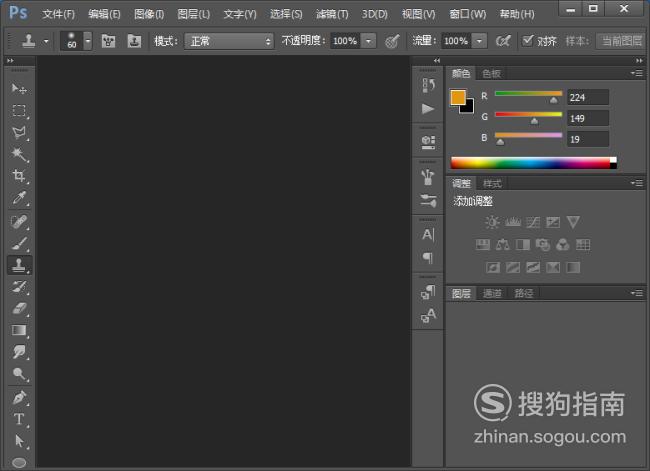The height and width of the screenshot is (471, 650).
Task: Select the Eraser tool
Action: [19, 308]
